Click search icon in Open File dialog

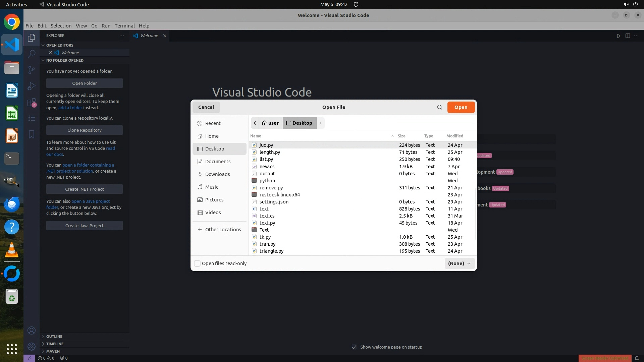439,107
